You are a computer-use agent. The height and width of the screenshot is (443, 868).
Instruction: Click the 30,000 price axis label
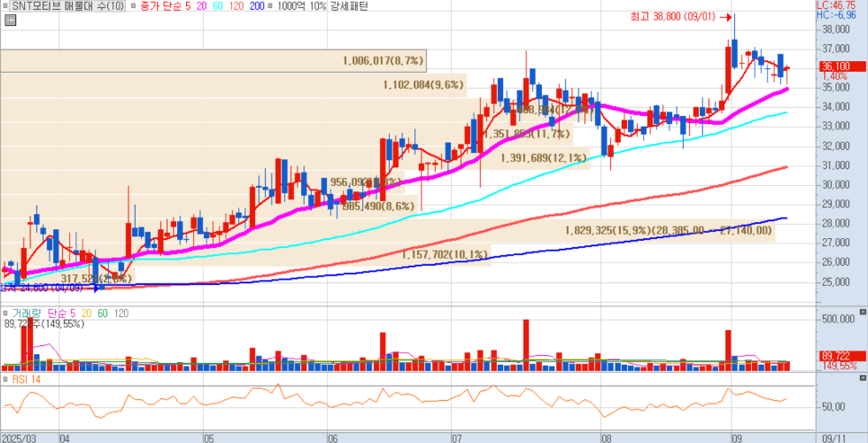(x=836, y=185)
